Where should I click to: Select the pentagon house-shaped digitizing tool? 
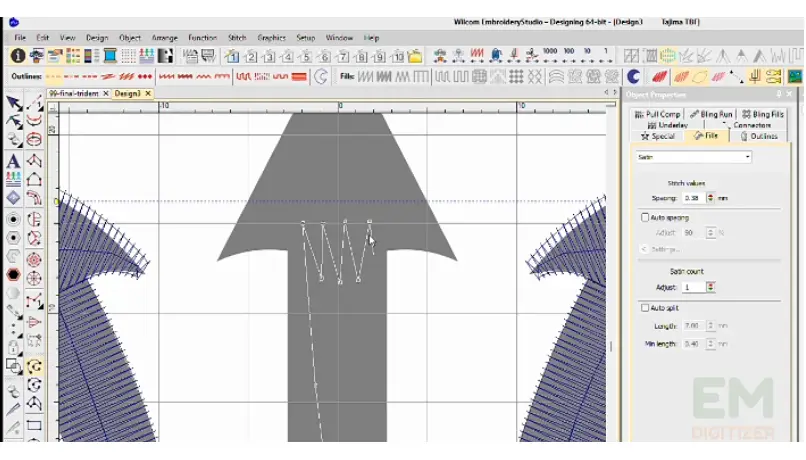click(x=34, y=179)
